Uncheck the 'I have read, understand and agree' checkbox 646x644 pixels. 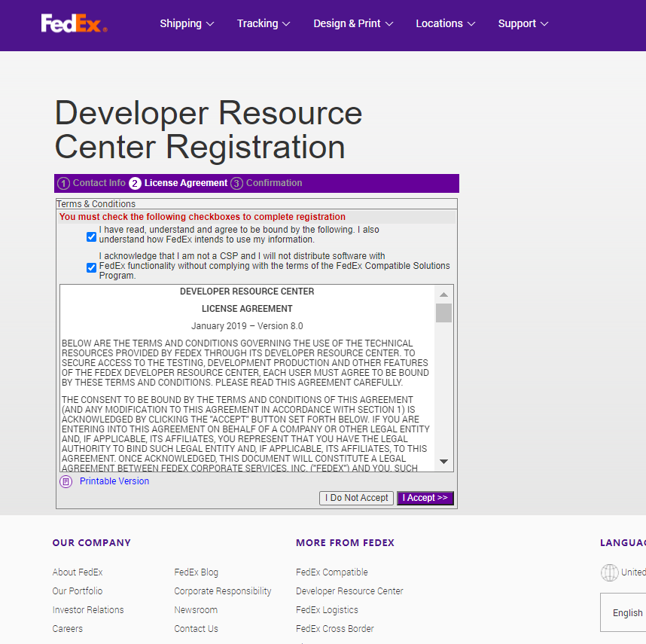[91, 237]
